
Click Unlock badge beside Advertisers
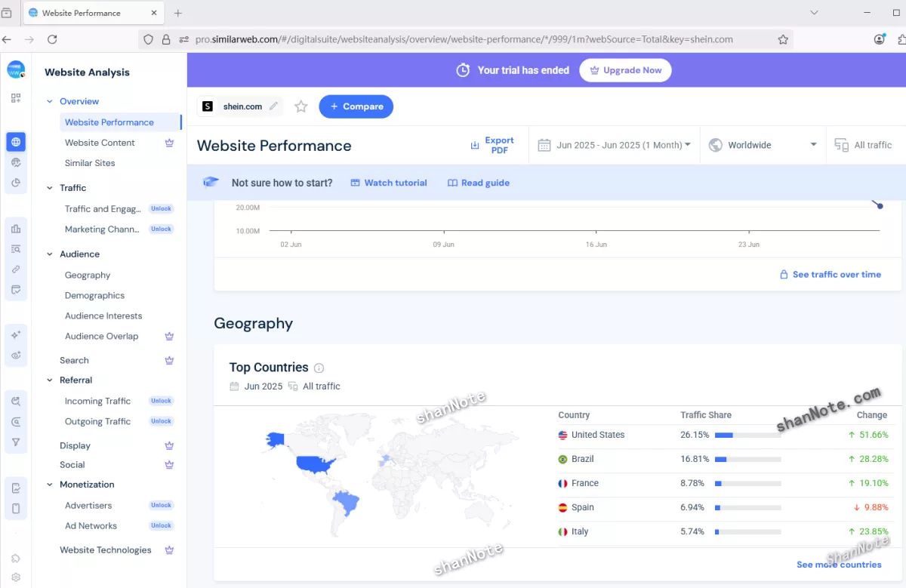(x=161, y=506)
